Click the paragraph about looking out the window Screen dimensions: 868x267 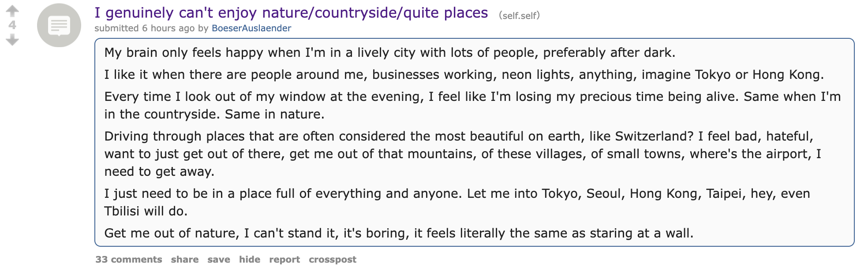472,105
